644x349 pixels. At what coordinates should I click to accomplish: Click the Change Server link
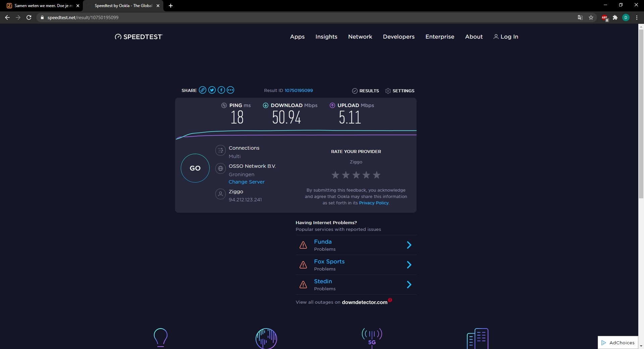pyautogui.click(x=247, y=182)
